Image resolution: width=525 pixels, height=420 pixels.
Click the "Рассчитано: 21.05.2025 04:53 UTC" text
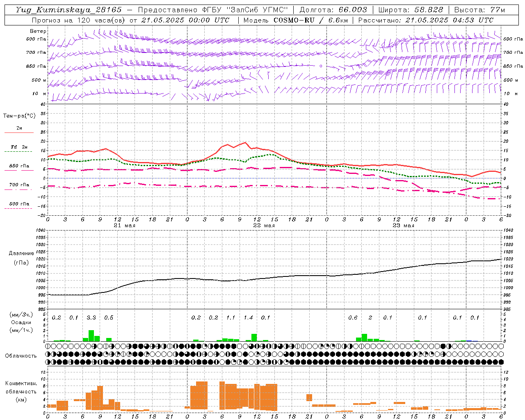point(426,20)
